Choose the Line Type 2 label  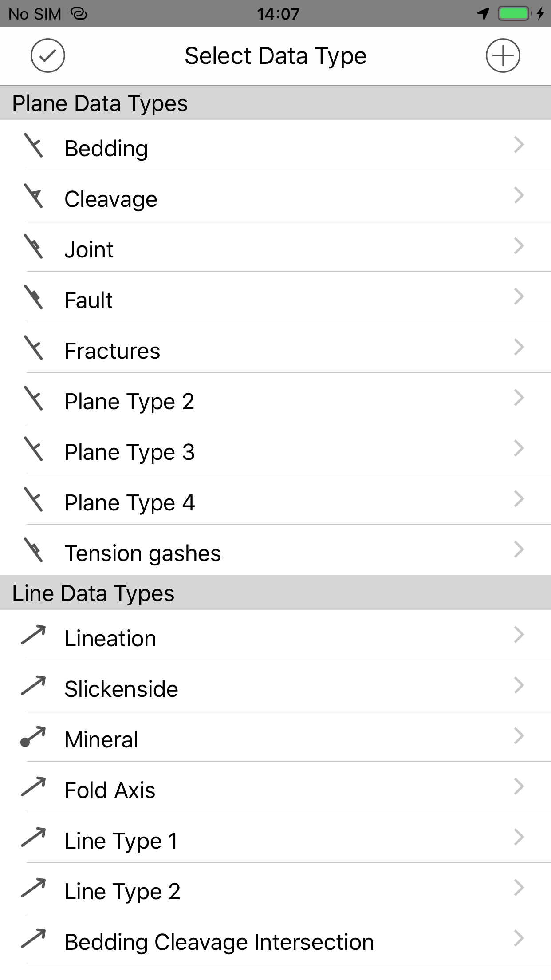tap(122, 892)
